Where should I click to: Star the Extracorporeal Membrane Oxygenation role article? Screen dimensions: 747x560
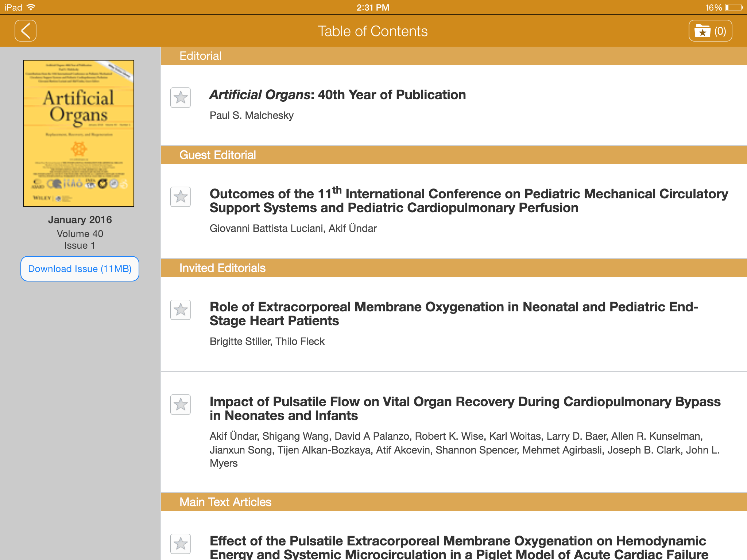tap(181, 310)
